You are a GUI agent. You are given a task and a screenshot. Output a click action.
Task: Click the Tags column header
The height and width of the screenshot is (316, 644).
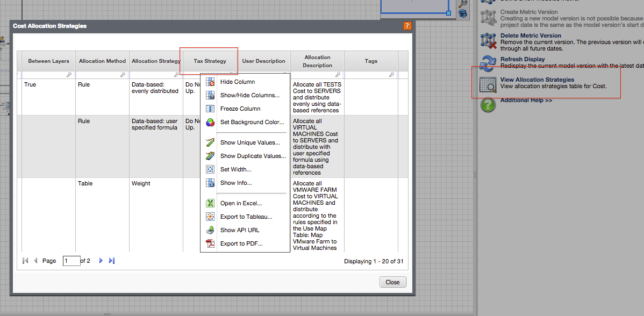pyautogui.click(x=371, y=61)
